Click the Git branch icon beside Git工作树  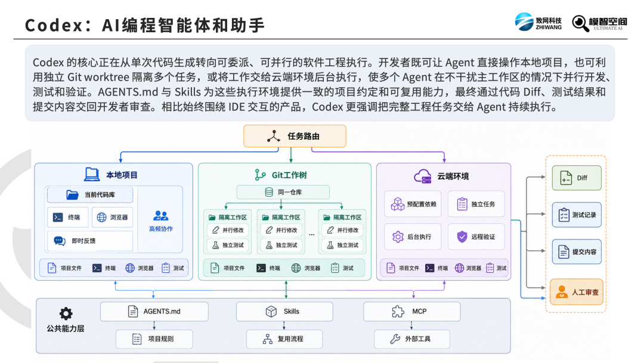260,175
